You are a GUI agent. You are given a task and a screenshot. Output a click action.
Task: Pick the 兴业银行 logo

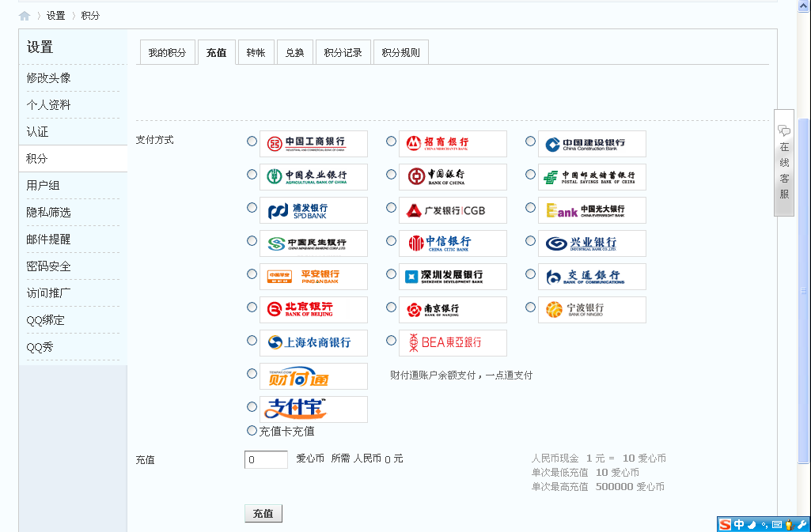592,243
